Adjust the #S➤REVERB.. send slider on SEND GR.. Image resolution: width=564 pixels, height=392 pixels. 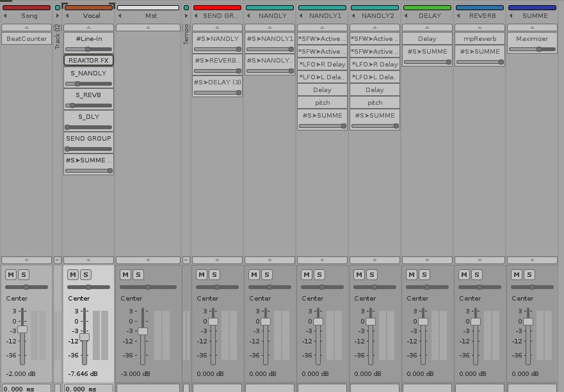tap(217, 71)
